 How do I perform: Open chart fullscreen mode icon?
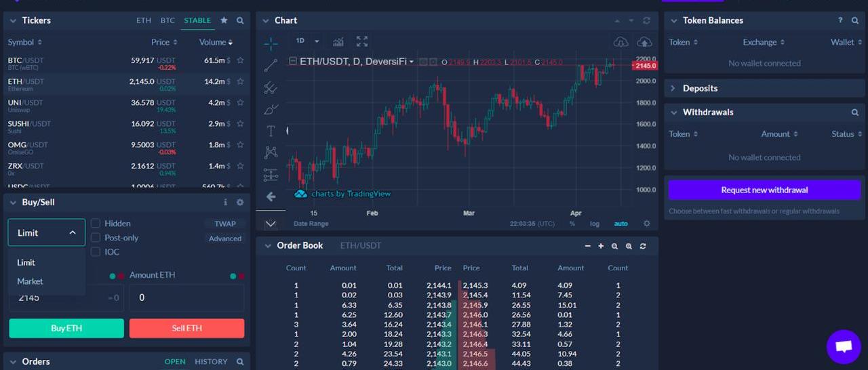[362, 42]
